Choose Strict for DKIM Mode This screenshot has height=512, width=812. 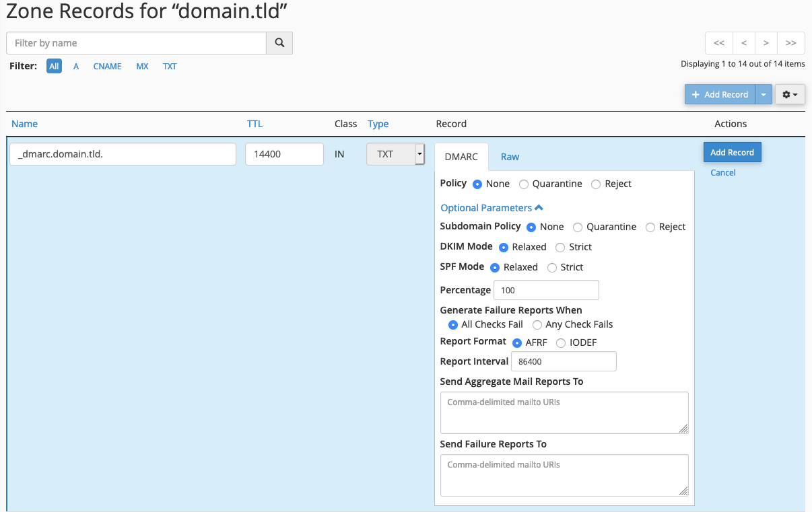(x=560, y=248)
